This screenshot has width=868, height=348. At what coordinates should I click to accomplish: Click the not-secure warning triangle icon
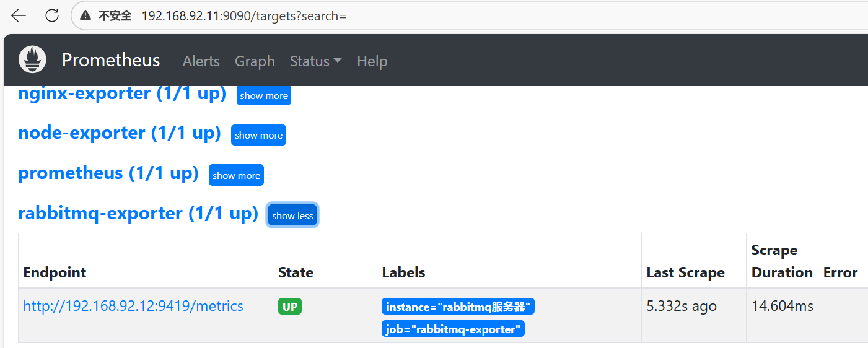85,16
